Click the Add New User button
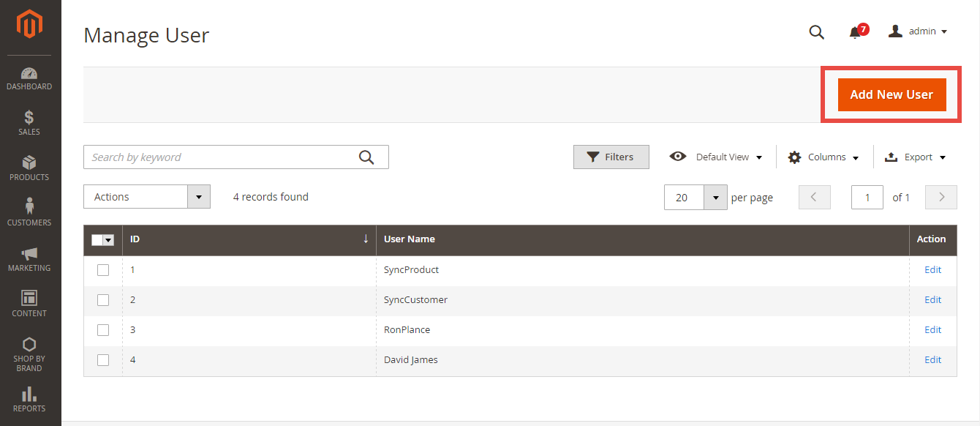Viewport: 980px width, 426px height. [891, 94]
